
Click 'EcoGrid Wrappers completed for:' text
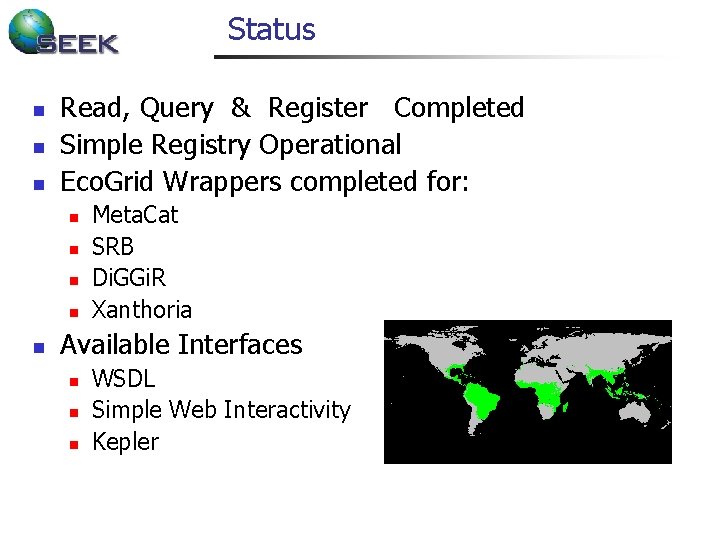coord(264,182)
